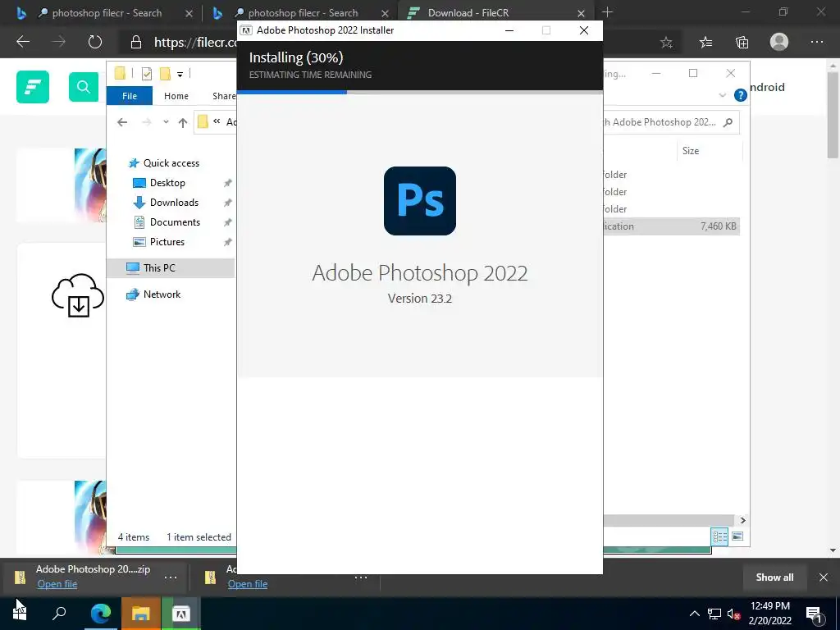Click the 7,460 KB file size cell
The image size is (840, 630).
pos(718,226)
